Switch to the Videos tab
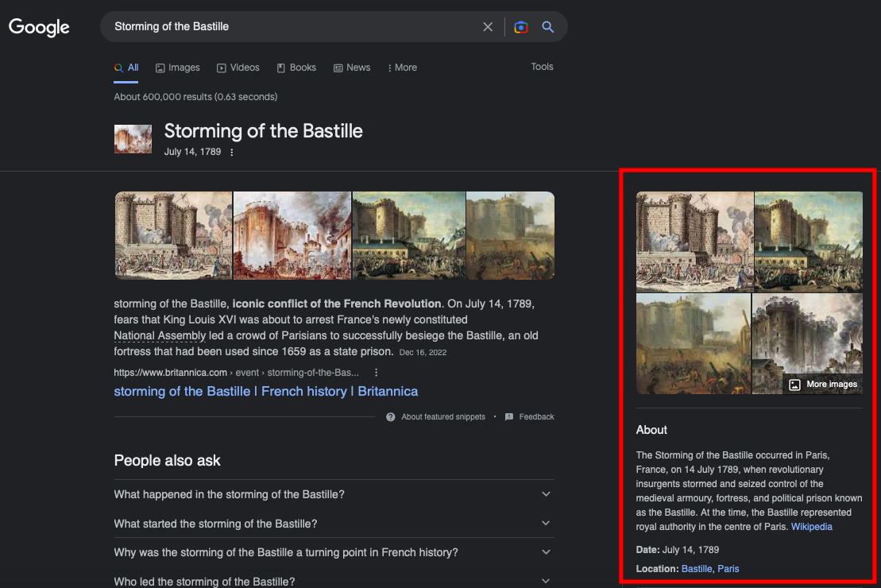 (x=238, y=68)
